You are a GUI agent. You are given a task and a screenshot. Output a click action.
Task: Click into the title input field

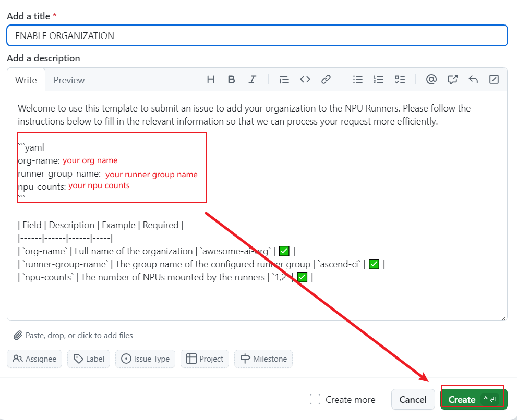point(257,35)
